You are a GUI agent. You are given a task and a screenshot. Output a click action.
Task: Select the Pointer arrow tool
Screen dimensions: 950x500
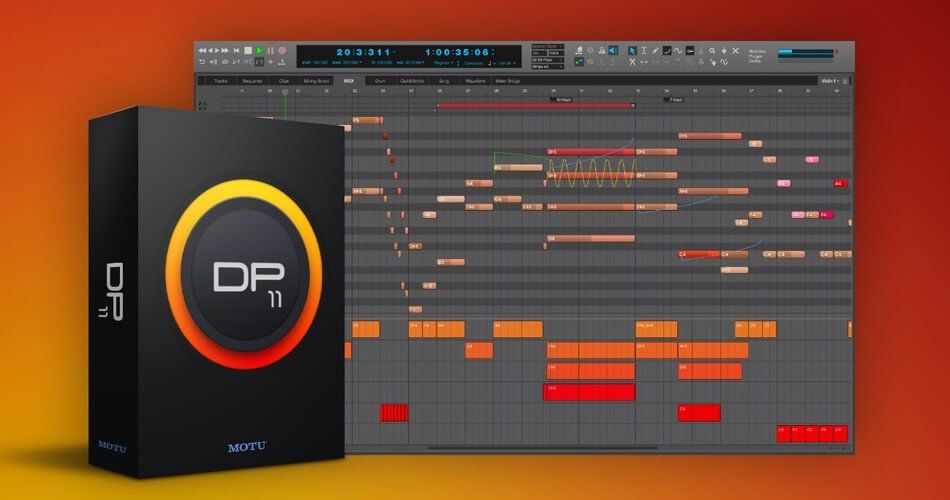(x=633, y=51)
